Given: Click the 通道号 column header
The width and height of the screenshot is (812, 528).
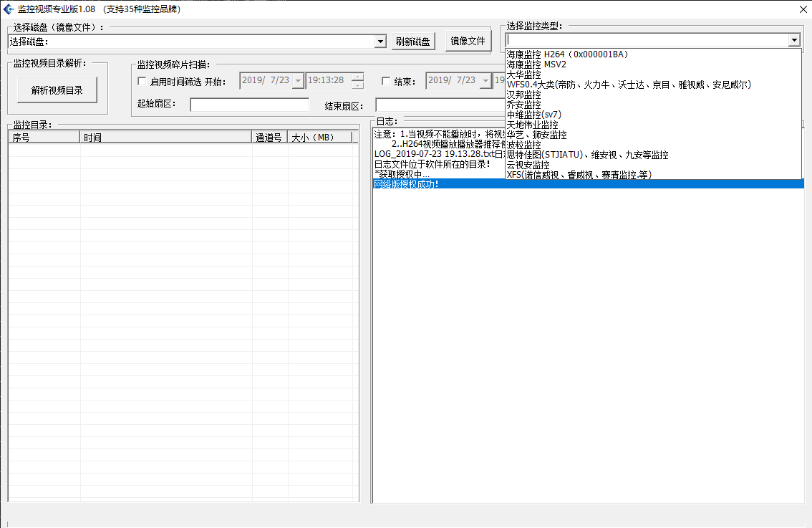Looking at the screenshot, I should click(x=270, y=138).
